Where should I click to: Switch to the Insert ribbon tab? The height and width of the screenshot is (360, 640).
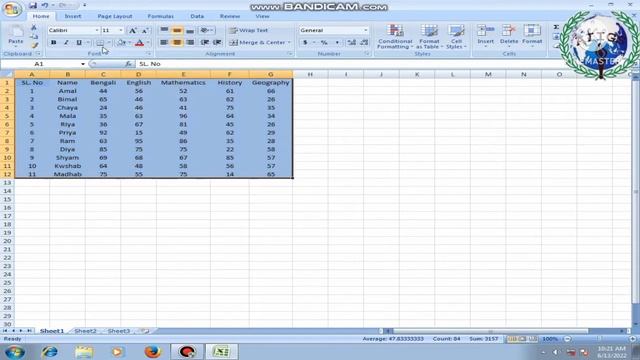tap(73, 16)
